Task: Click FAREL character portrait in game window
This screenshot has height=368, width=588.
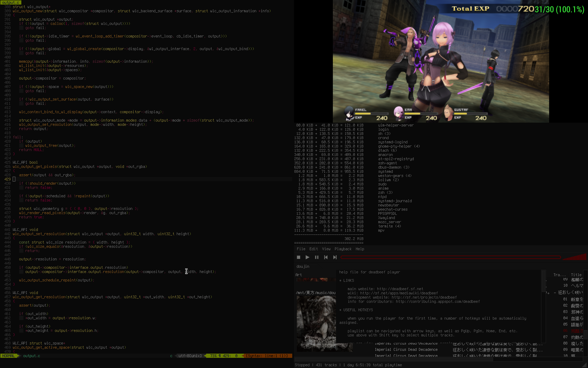Action: coord(350,113)
